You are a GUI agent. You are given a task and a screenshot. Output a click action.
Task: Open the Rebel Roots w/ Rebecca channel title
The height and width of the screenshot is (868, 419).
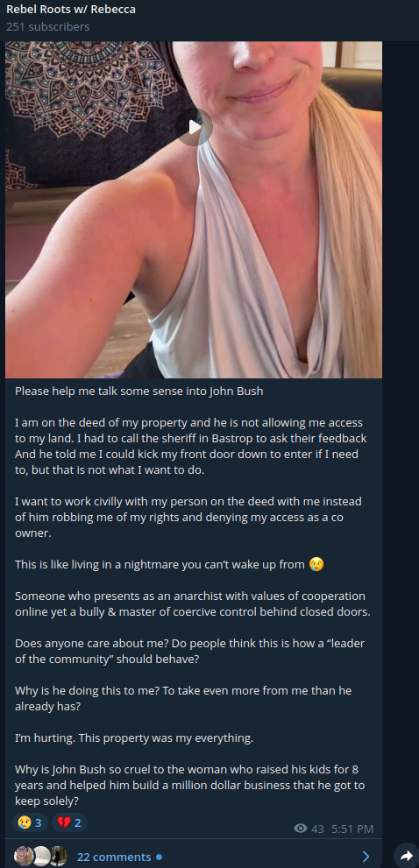pyautogui.click(x=71, y=10)
